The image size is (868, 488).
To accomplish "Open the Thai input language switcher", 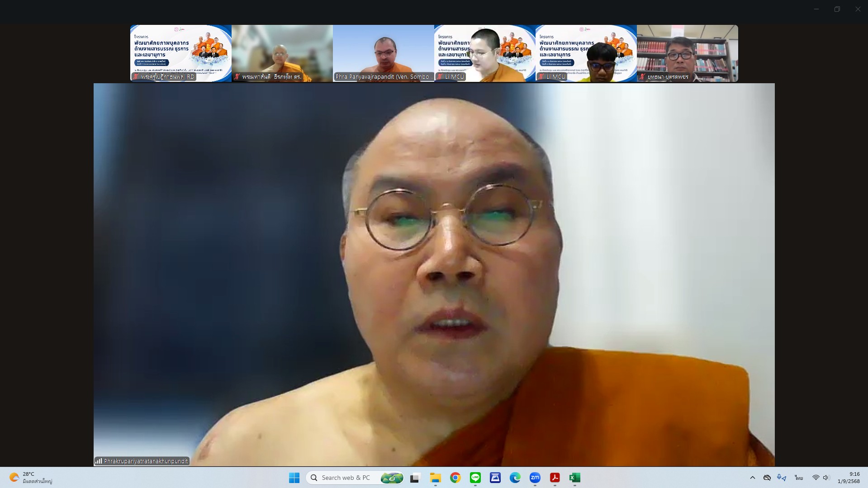I will [799, 478].
